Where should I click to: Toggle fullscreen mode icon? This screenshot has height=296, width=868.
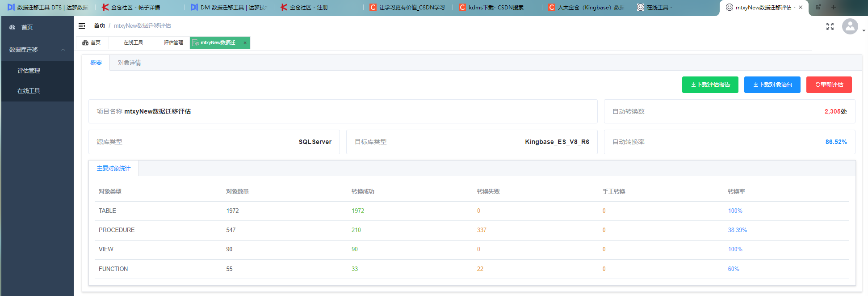830,26
